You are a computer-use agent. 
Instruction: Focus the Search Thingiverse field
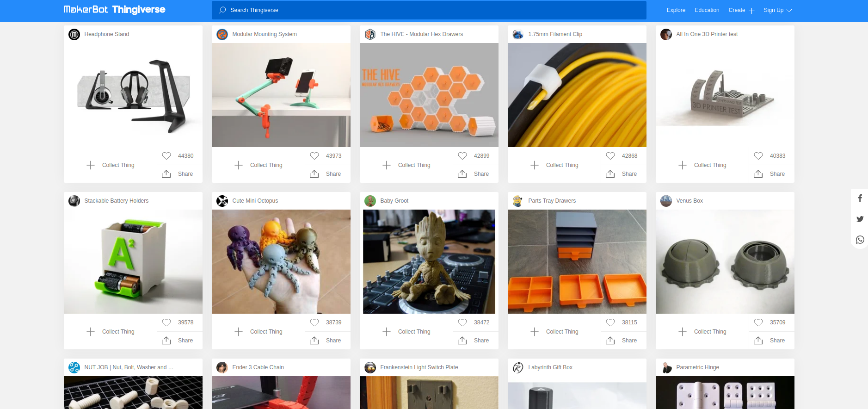429,10
